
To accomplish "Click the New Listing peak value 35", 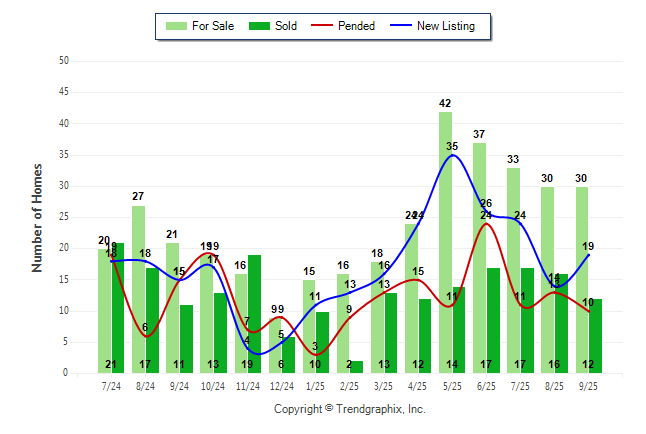I will [453, 147].
